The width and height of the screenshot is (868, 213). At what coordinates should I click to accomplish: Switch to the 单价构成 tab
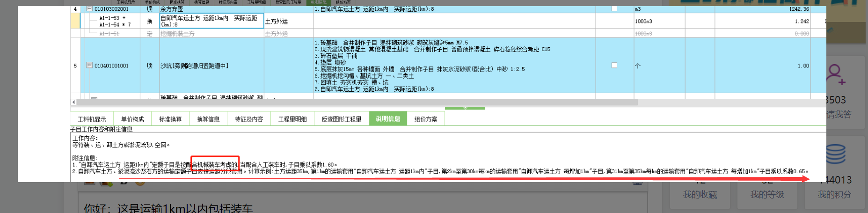pyautogui.click(x=132, y=119)
